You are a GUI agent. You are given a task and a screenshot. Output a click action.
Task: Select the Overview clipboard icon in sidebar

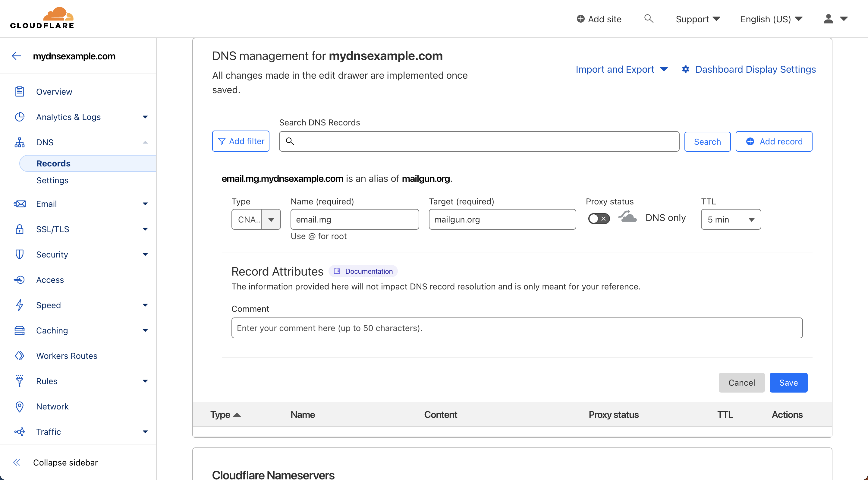click(20, 91)
